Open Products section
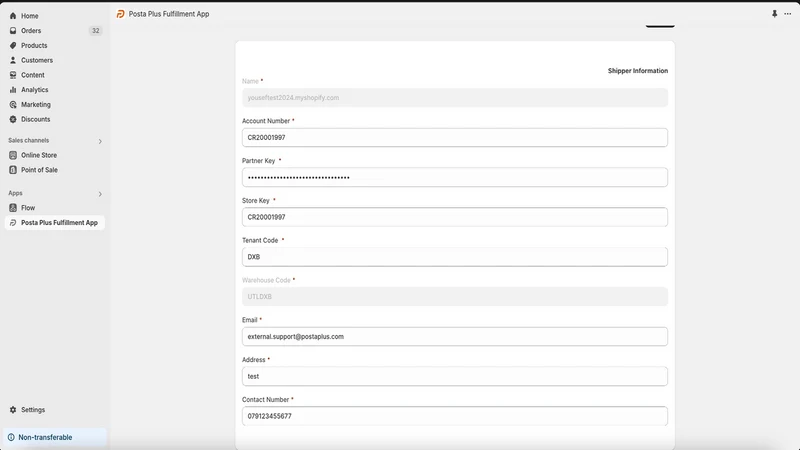Image resolution: width=800 pixels, height=450 pixels. (34, 45)
